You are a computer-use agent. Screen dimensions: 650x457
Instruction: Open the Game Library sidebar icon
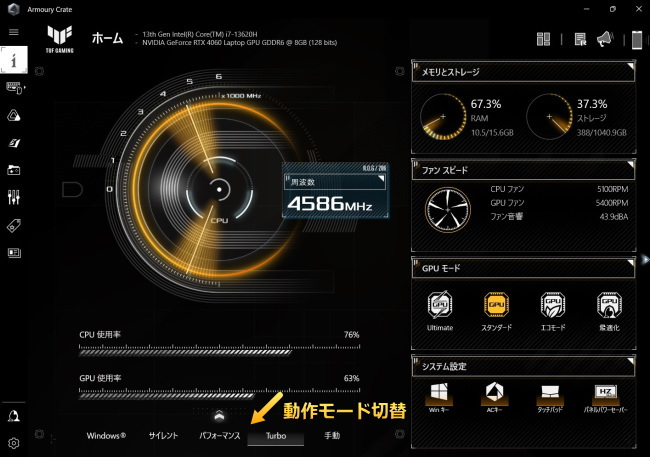14,170
